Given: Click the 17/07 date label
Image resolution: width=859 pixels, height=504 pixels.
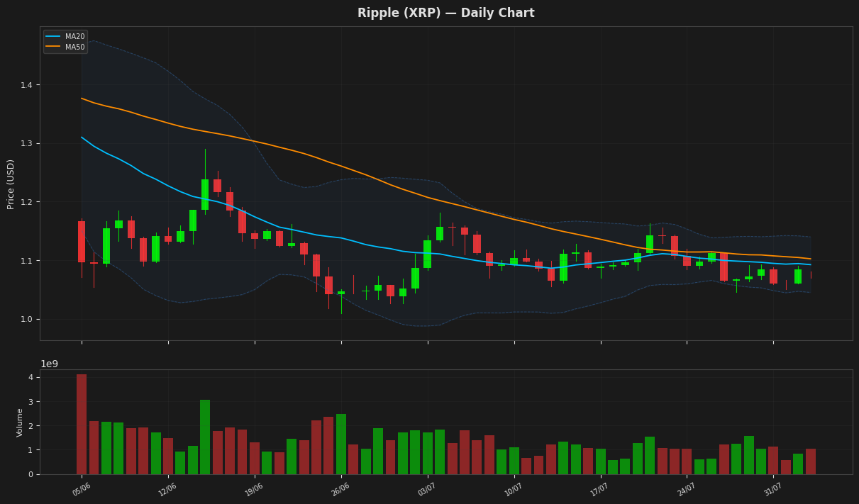Looking at the screenshot, I should coord(601,488).
